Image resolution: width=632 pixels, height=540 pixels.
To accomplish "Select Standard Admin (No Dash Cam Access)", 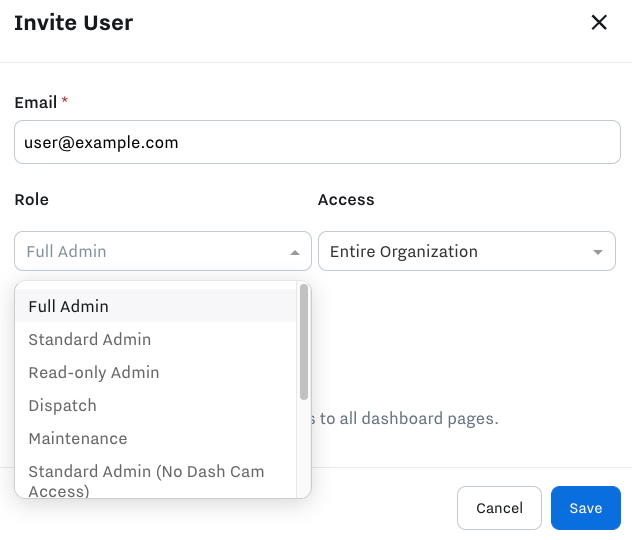I will [146, 480].
